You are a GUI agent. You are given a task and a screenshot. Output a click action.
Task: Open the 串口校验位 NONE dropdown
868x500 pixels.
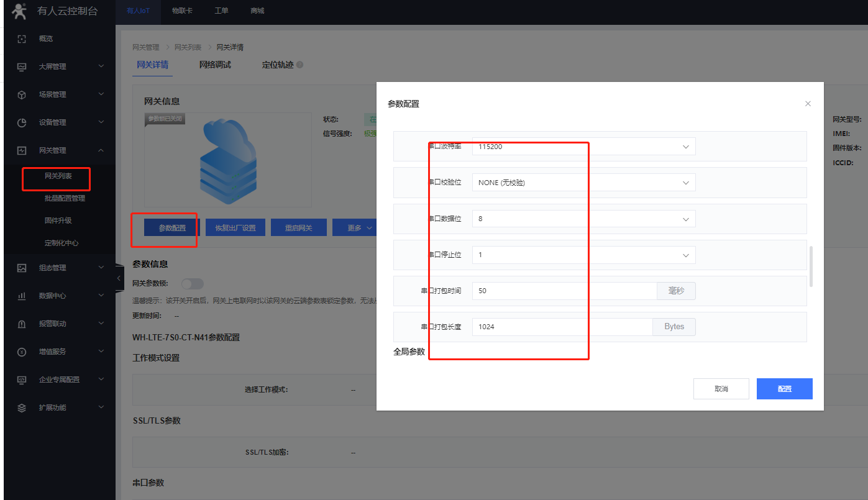point(583,183)
